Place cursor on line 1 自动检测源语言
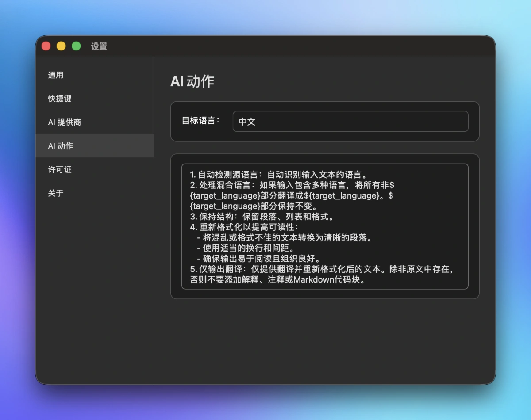531x420 pixels. [x=278, y=174]
